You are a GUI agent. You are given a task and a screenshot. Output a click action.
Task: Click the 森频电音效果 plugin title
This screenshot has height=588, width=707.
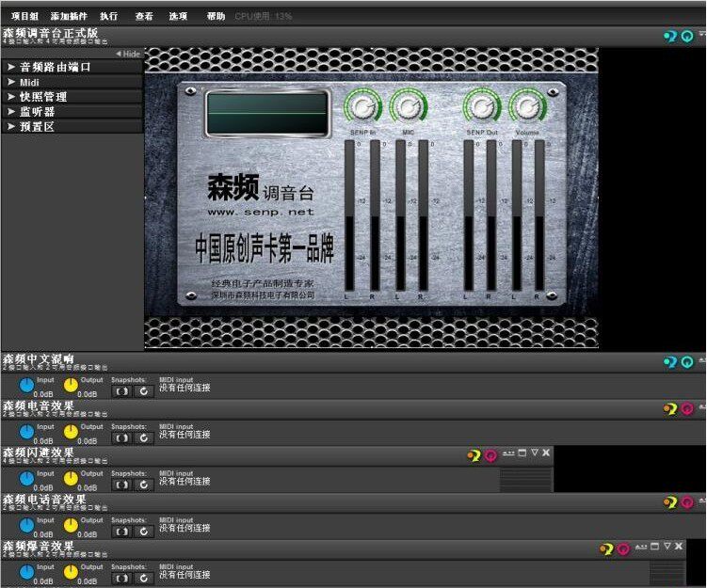39,405
